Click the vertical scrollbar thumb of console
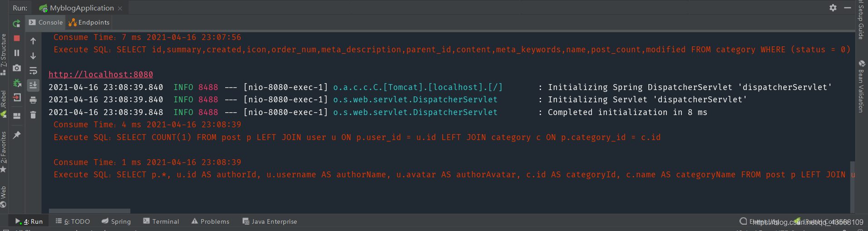The image size is (868, 231). 853,186
